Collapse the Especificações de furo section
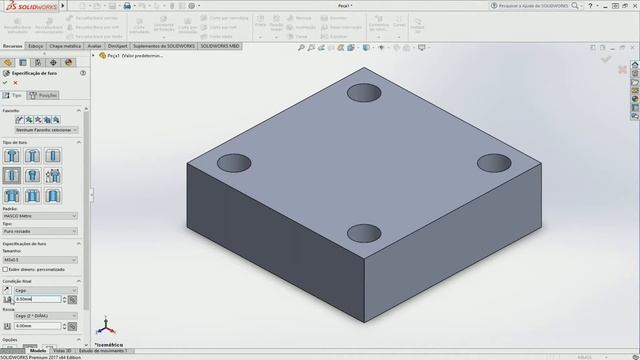640x360 pixels. (78, 244)
